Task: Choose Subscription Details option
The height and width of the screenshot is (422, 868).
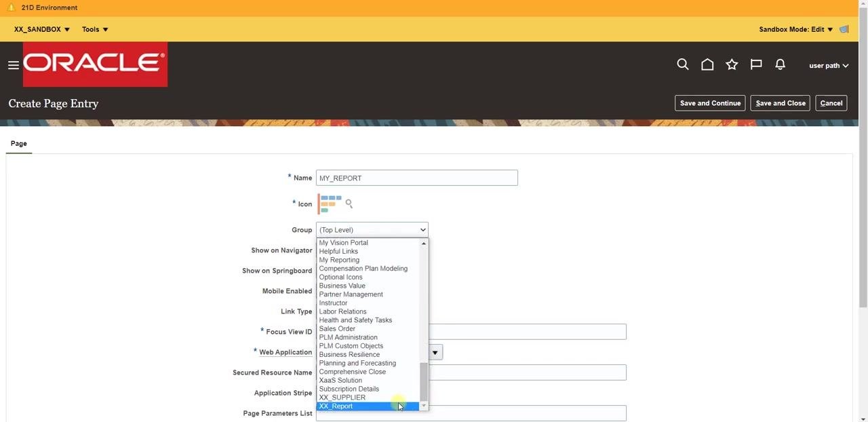Action: point(368,389)
